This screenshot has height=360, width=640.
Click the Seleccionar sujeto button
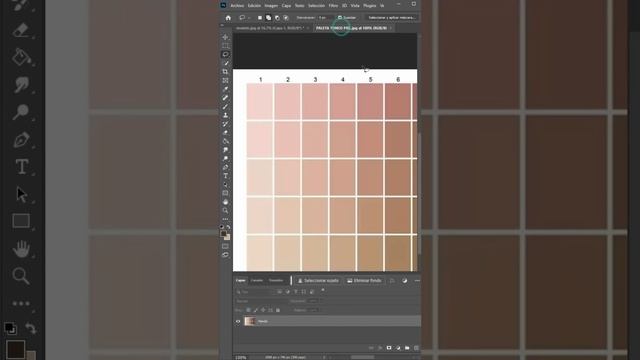[318, 281]
